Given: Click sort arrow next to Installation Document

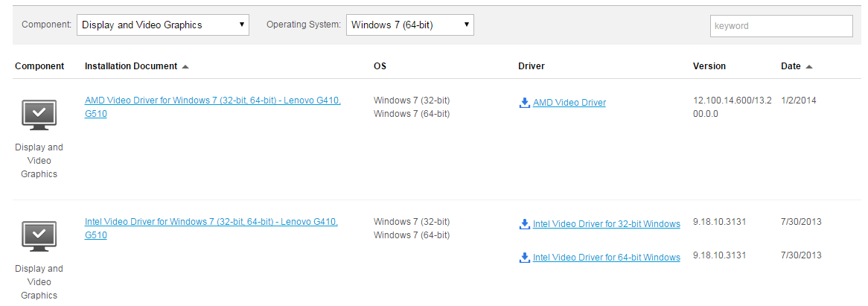Looking at the screenshot, I should [x=185, y=66].
